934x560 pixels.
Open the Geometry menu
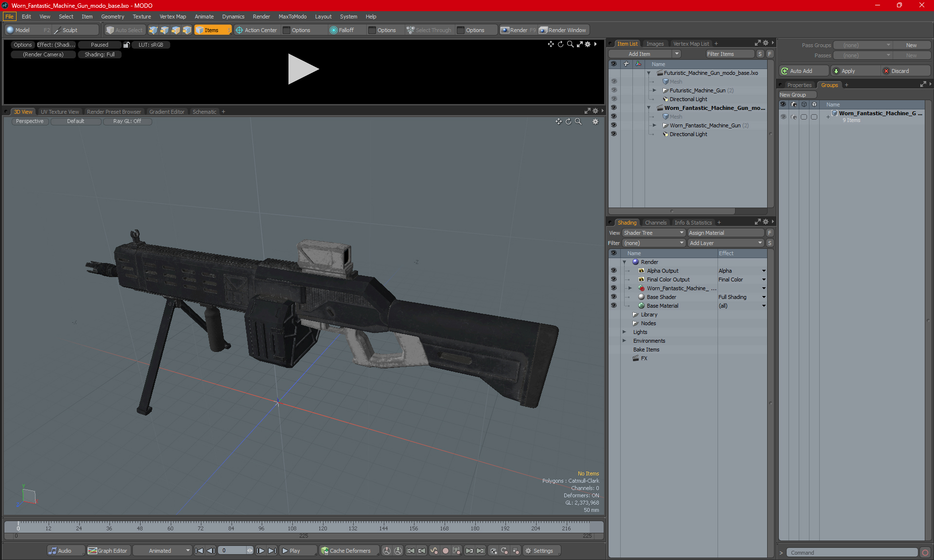(112, 17)
